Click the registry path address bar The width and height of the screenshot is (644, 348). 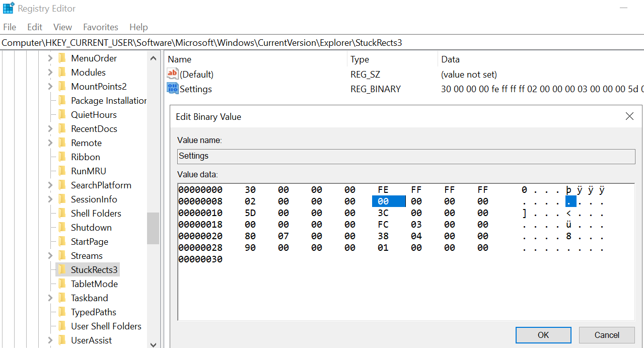tap(322, 43)
